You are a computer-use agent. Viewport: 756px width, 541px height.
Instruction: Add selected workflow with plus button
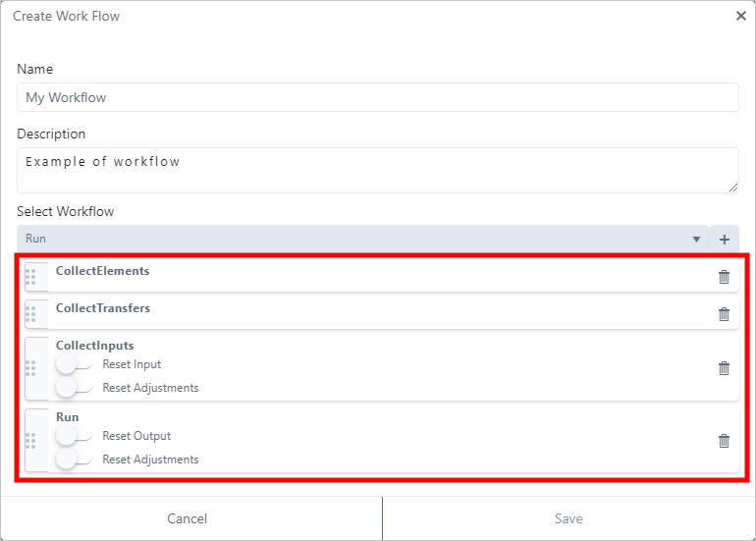pyautogui.click(x=725, y=239)
